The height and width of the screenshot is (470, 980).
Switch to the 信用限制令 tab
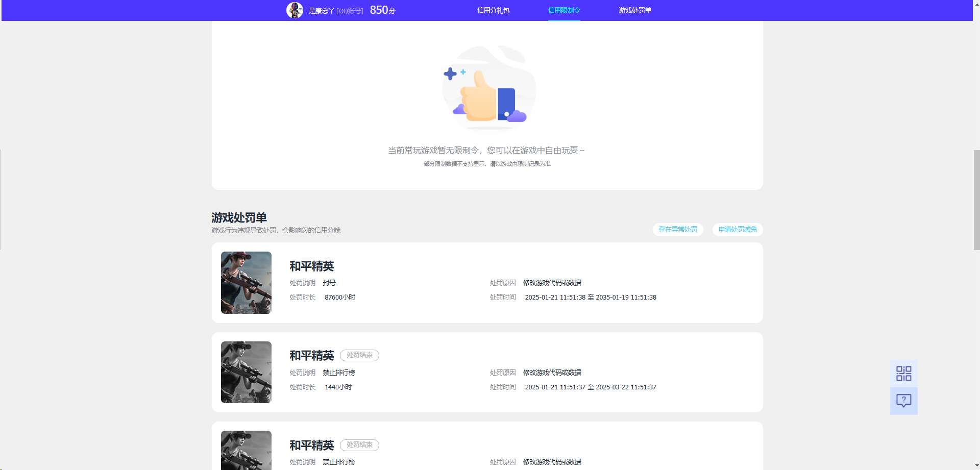564,10
